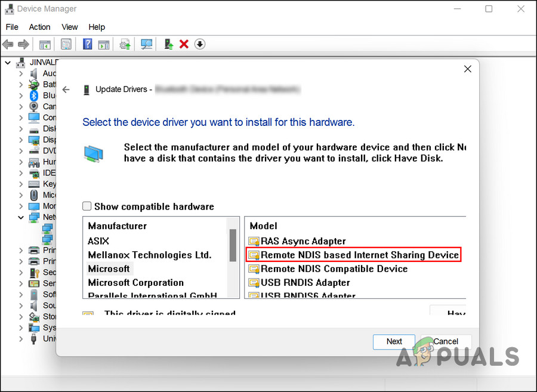537x392 pixels.
Task: Click the first network adapter icon under Network
Action: tap(47, 228)
